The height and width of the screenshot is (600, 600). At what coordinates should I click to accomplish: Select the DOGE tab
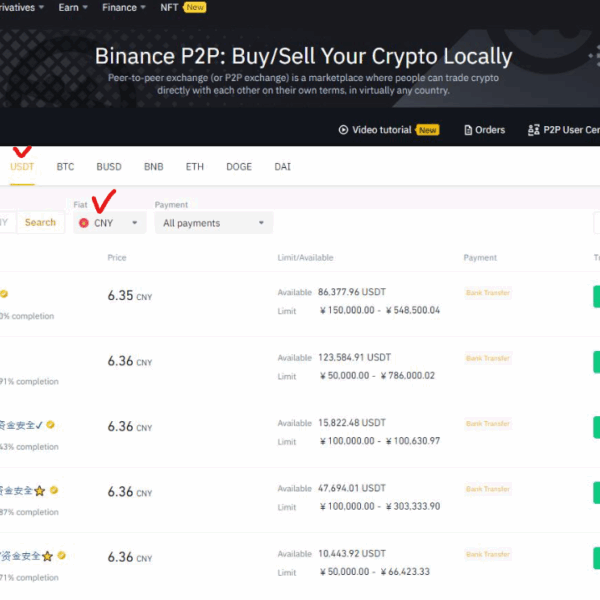(x=239, y=167)
